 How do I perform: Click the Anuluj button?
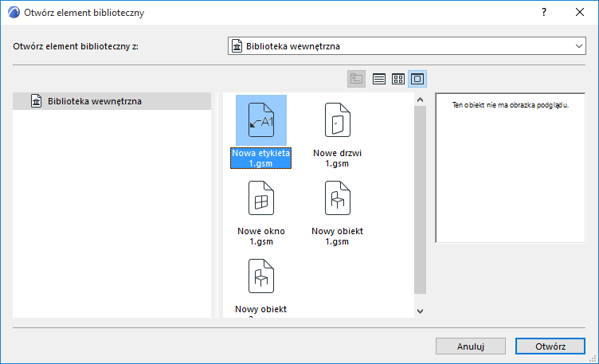[471, 346]
